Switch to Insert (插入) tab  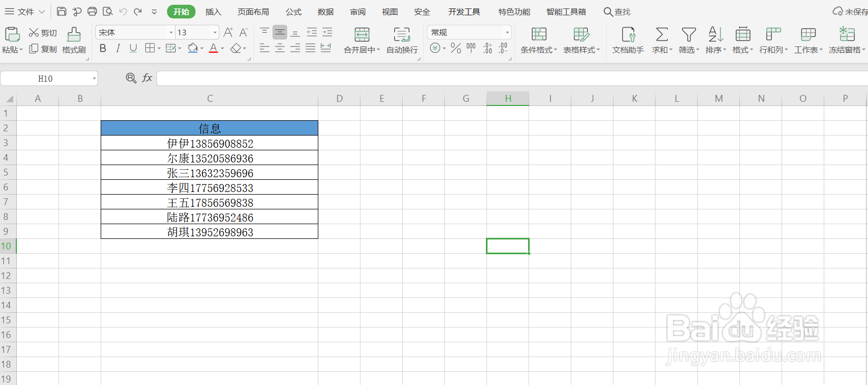(213, 12)
